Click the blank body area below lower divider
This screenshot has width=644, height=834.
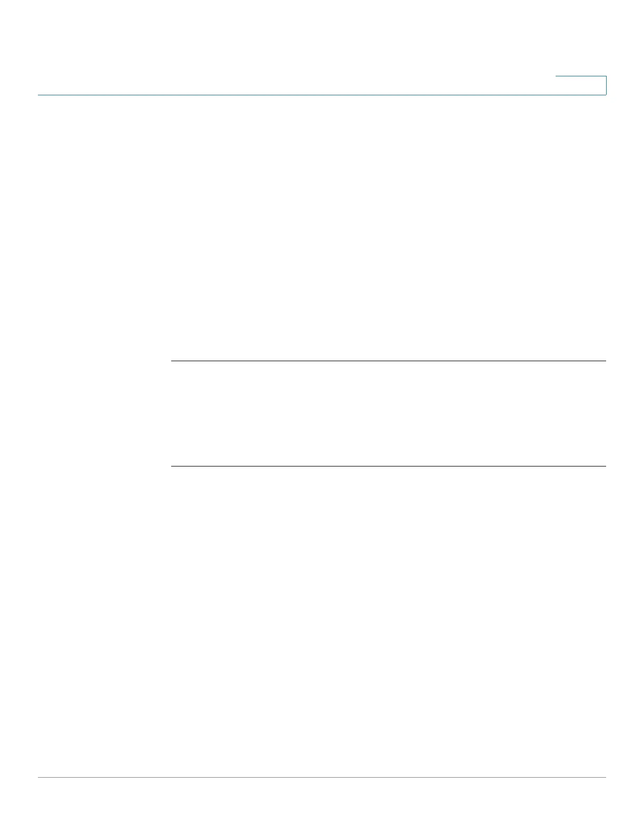coord(389,621)
